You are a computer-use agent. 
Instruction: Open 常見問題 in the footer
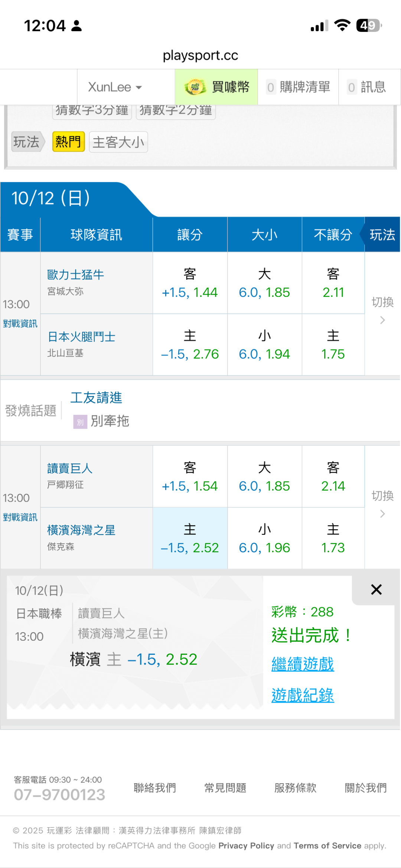tap(225, 787)
